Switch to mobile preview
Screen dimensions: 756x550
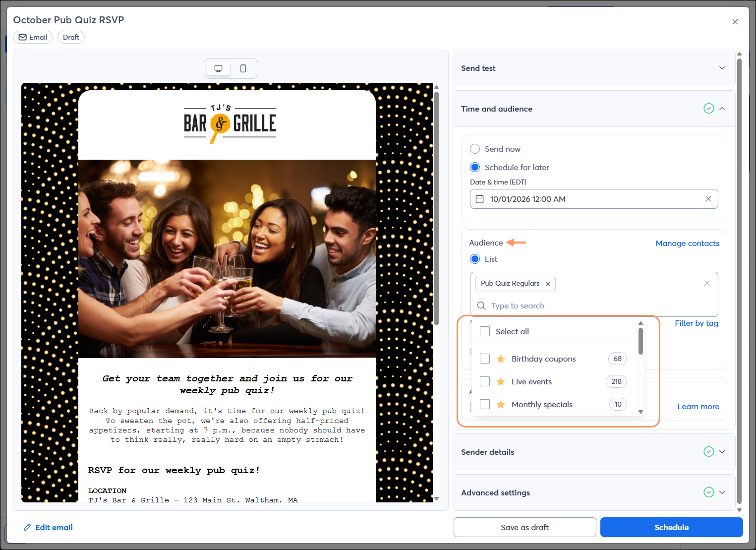(x=243, y=68)
